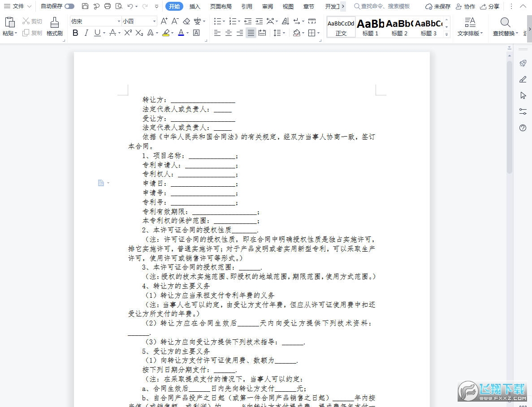Open the 文件 menu
This screenshot has height=407, width=532.
click(17, 6)
